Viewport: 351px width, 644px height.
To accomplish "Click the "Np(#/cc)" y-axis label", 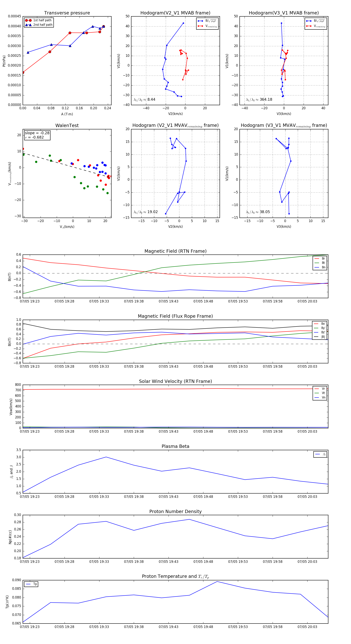I will (x=10, y=537).
